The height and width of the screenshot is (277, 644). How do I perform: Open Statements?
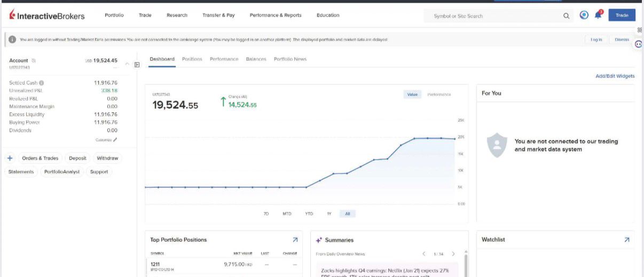[21, 172]
